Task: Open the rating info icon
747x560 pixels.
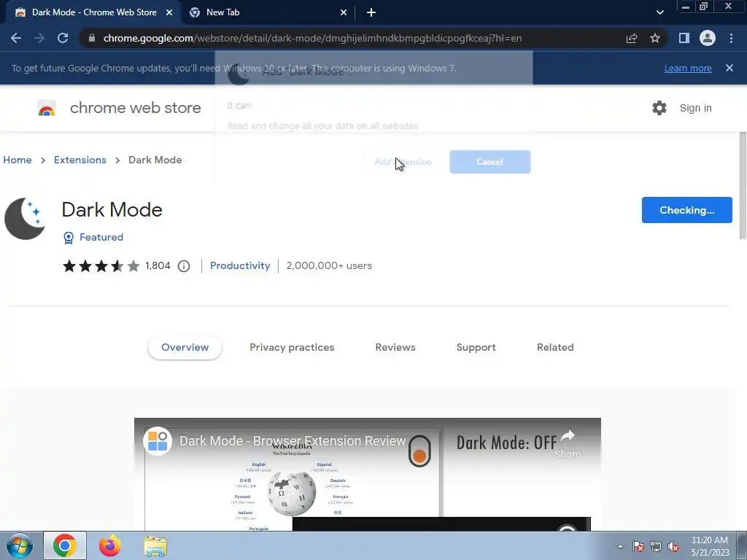Action: [x=184, y=266]
